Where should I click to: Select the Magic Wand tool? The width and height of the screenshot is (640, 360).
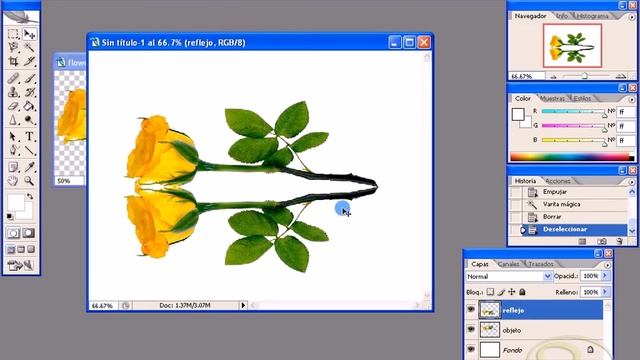29,48
